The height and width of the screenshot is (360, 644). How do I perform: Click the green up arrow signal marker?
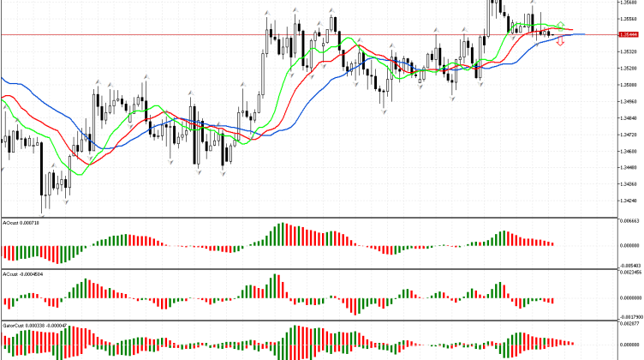pyautogui.click(x=559, y=25)
